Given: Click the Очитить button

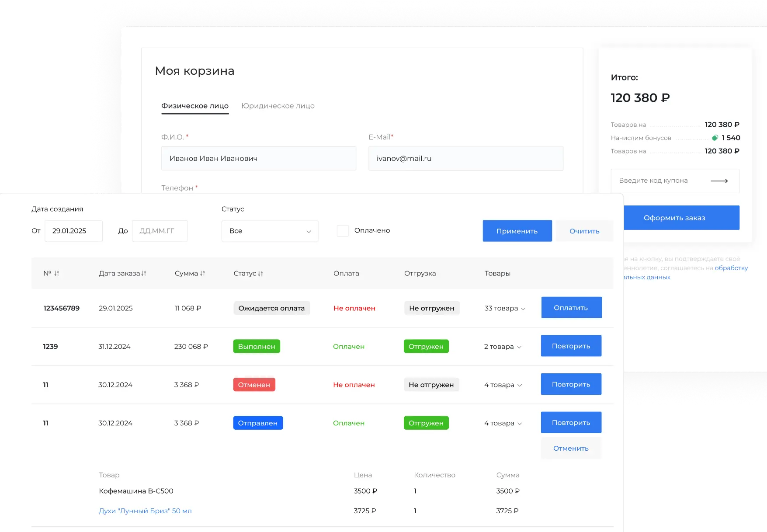Looking at the screenshot, I should 584,231.
